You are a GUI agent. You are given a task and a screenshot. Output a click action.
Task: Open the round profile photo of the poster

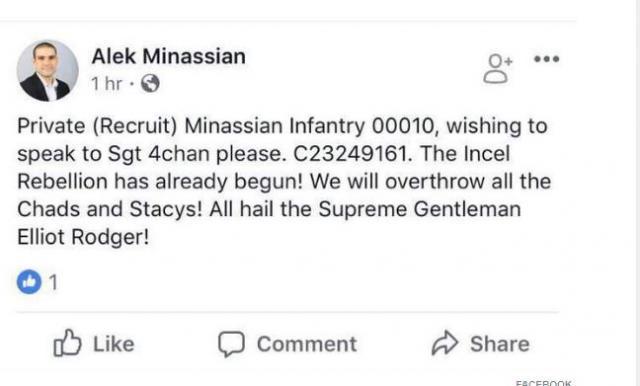pos(48,71)
